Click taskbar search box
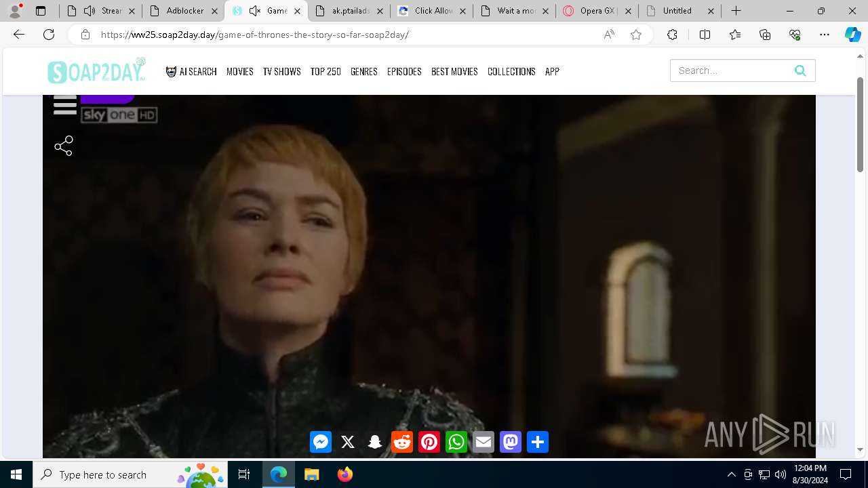 (x=131, y=474)
